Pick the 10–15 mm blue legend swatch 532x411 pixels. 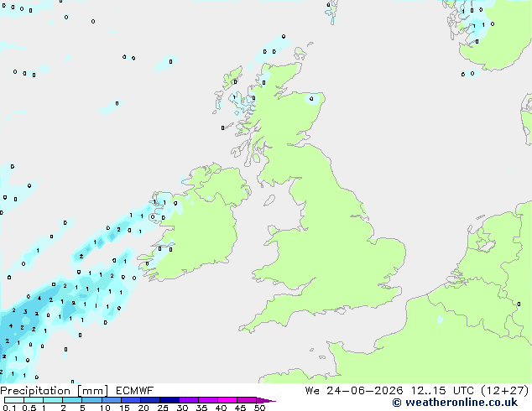(x=111, y=400)
